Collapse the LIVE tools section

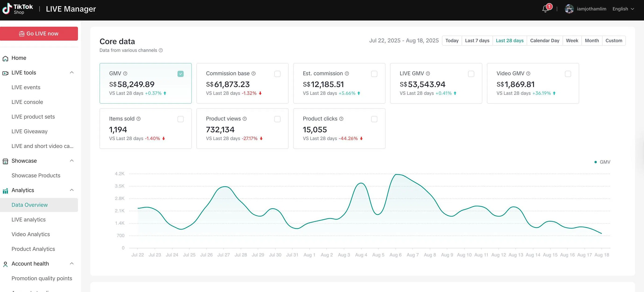[x=72, y=73]
